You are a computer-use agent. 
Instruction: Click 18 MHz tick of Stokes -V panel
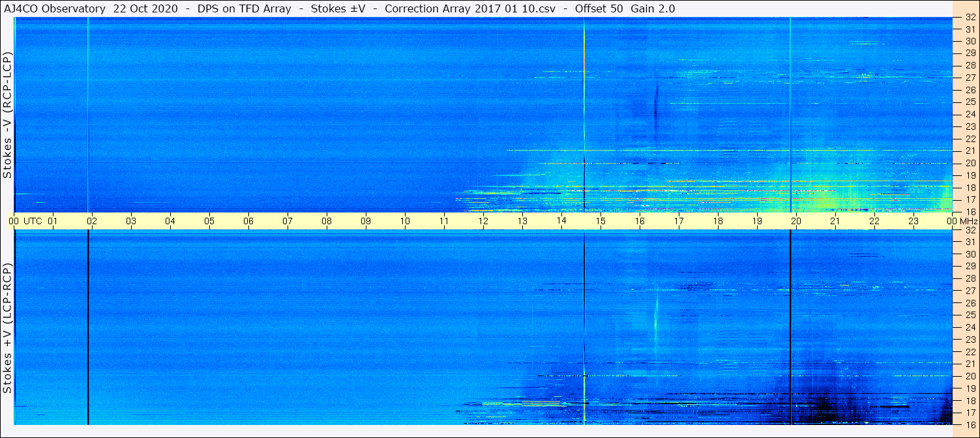[x=970, y=188]
